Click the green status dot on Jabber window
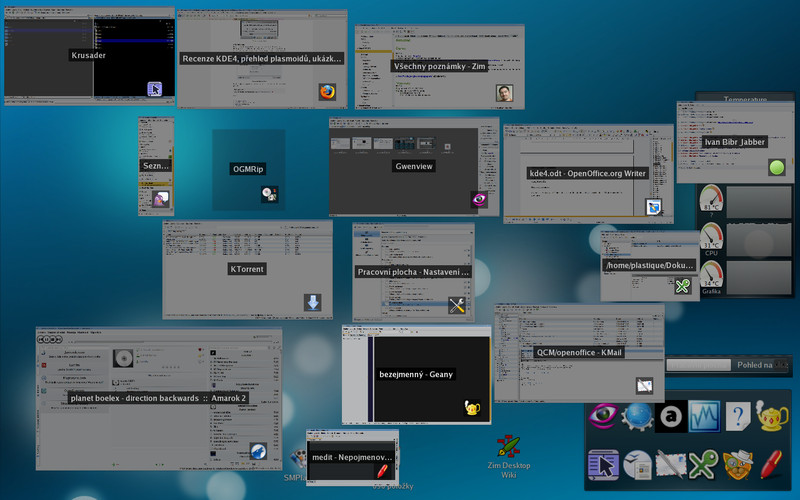 [777, 167]
